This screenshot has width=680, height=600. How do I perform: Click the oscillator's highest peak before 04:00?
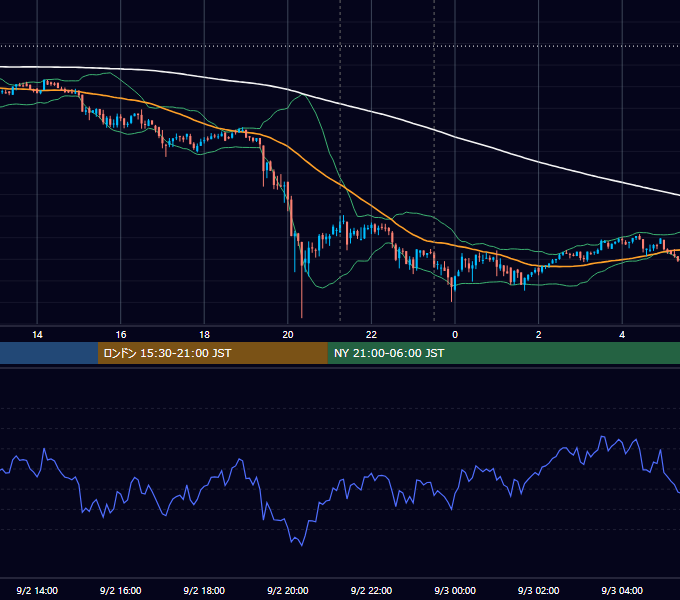point(602,437)
